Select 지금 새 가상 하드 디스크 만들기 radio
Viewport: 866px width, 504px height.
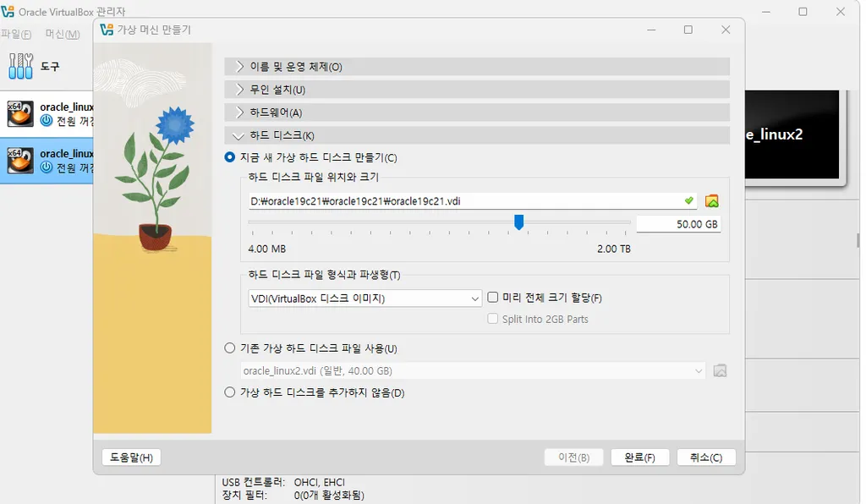point(230,157)
